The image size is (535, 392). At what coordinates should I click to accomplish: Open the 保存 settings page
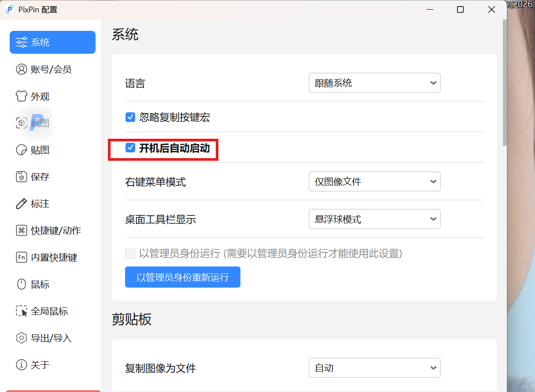(52, 177)
